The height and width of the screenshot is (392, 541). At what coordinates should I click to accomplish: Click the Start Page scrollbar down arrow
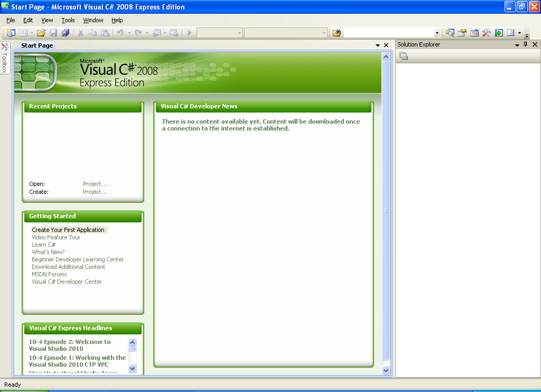pyautogui.click(x=386, y=371)
